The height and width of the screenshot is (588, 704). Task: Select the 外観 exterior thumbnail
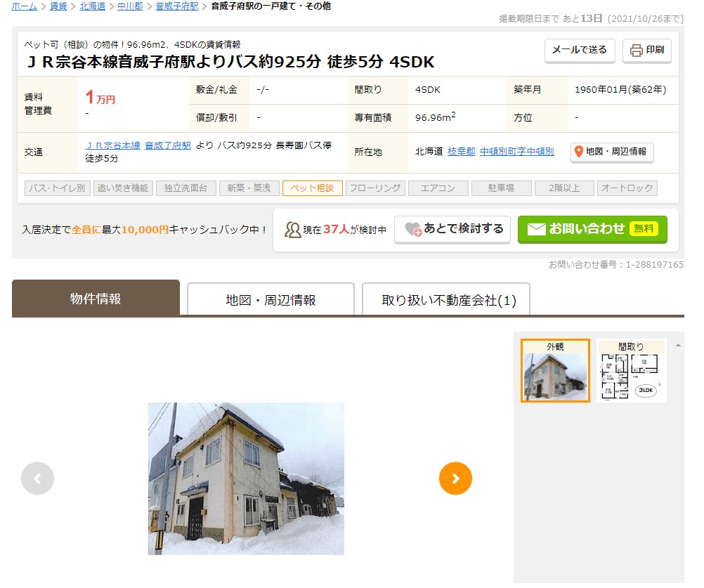tap(555, 371)
